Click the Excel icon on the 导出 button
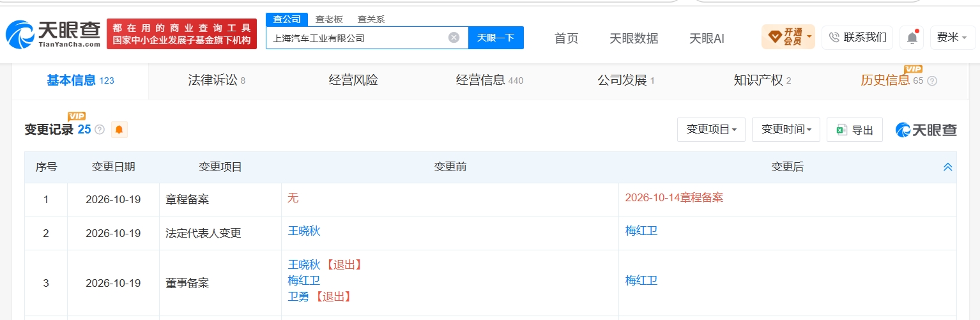980x320 pixels. [x=842, y=130]
